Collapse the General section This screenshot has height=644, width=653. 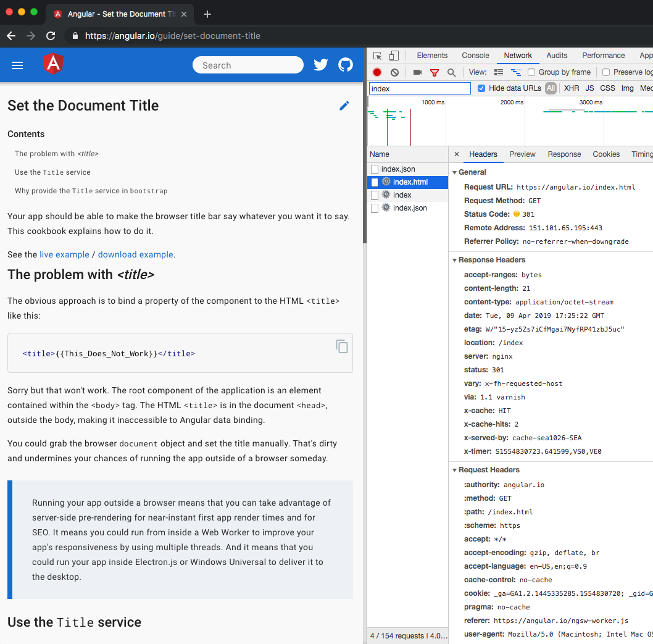(x=455, y=172)
